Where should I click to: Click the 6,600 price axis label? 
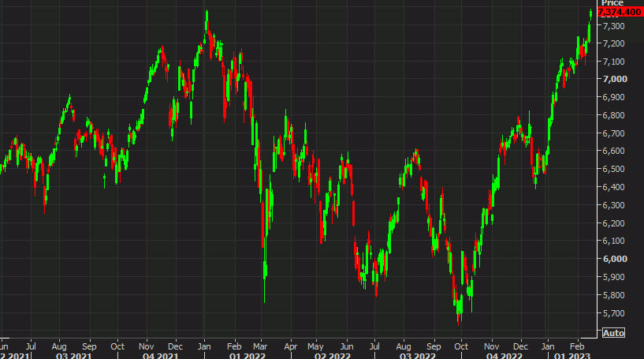pyautogui.click(x=614, y=151)
